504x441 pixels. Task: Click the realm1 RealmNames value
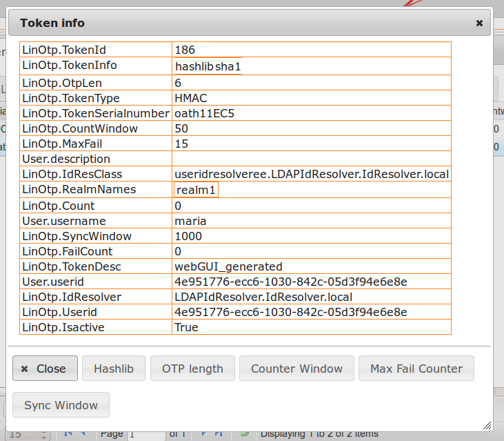click(196, 190)
